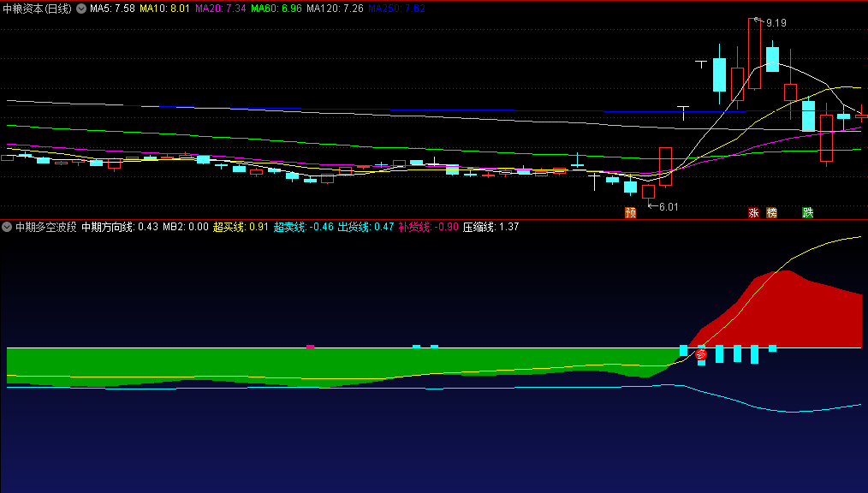Select the MA60: 6.96 label
Viewport: 868px width, 493px height.
click(x=276, y=9)
